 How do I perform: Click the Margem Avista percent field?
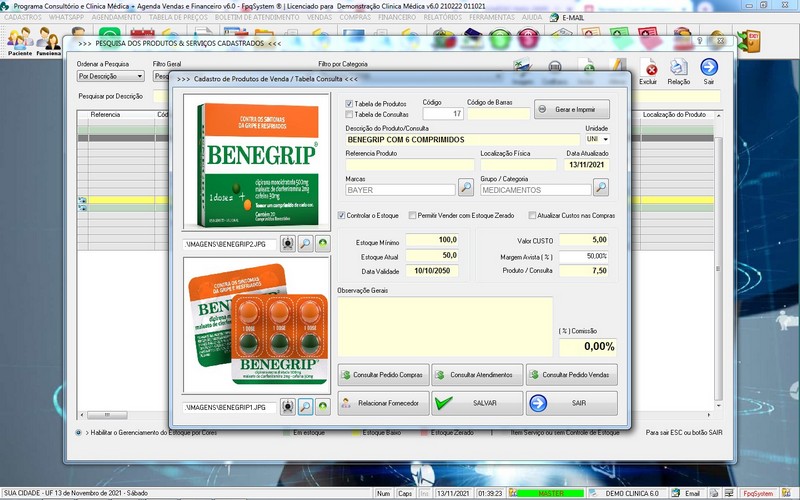pos(584,256)
